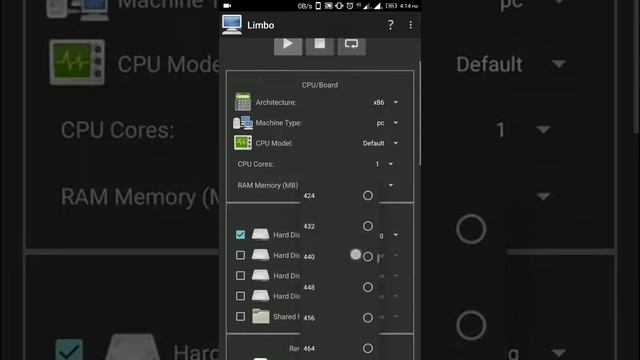
Task: Tap the Limbo computer app icon
Action: [232, 24]
